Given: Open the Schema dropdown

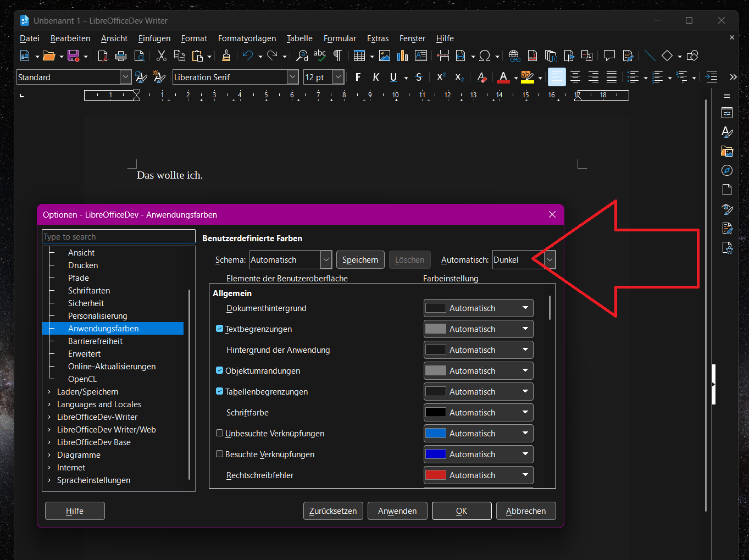Looking at the screenshot, I should (326, 259).
